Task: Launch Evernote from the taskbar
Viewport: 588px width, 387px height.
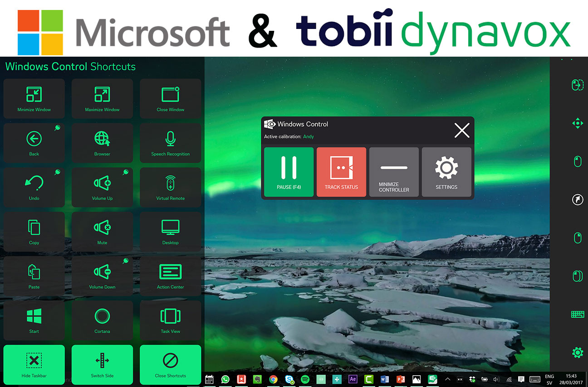Action: [257, 380]
